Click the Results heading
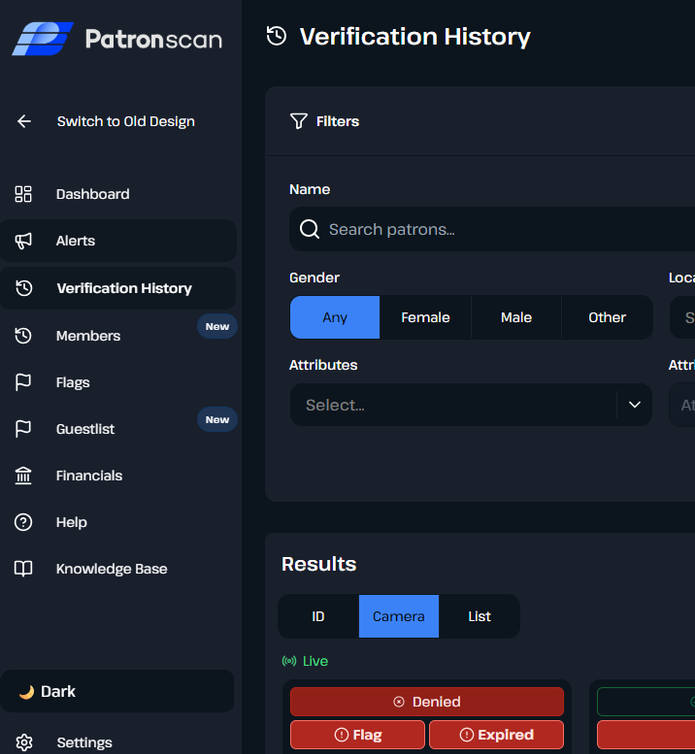The height and width of the screenshot is (754, 695). pyautogui.click(x=319, y=564)
